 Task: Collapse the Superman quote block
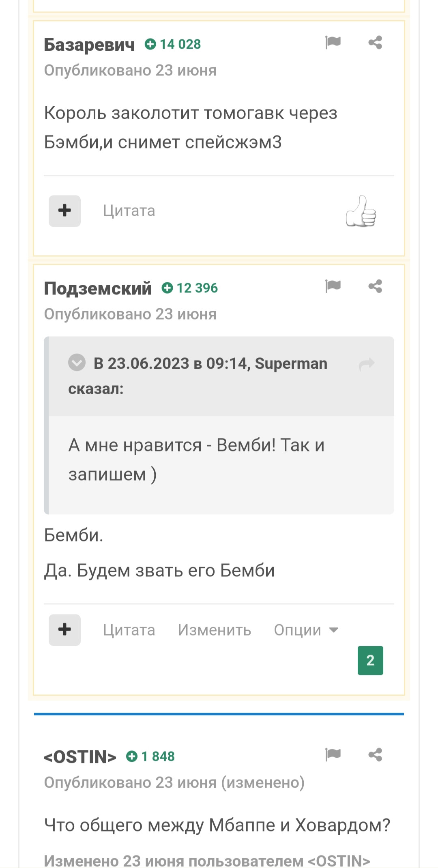click(77, 363)
